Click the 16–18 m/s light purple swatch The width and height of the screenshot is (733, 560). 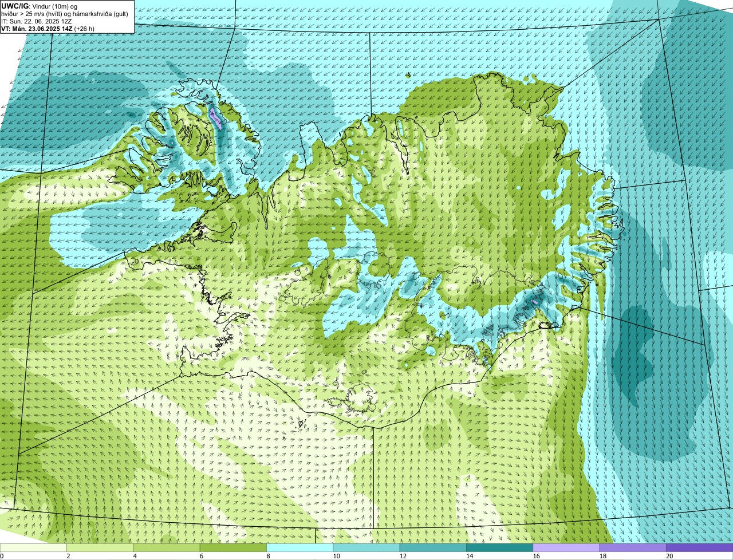566,548
